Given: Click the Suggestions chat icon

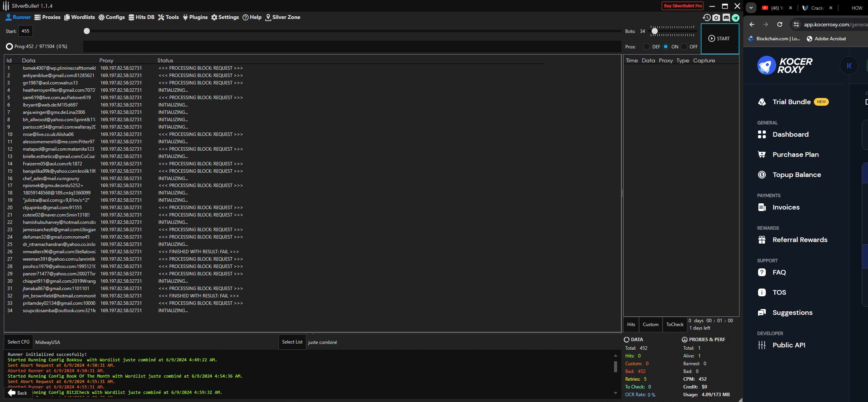Looking at the screenshot, I should tap(762, 313).
